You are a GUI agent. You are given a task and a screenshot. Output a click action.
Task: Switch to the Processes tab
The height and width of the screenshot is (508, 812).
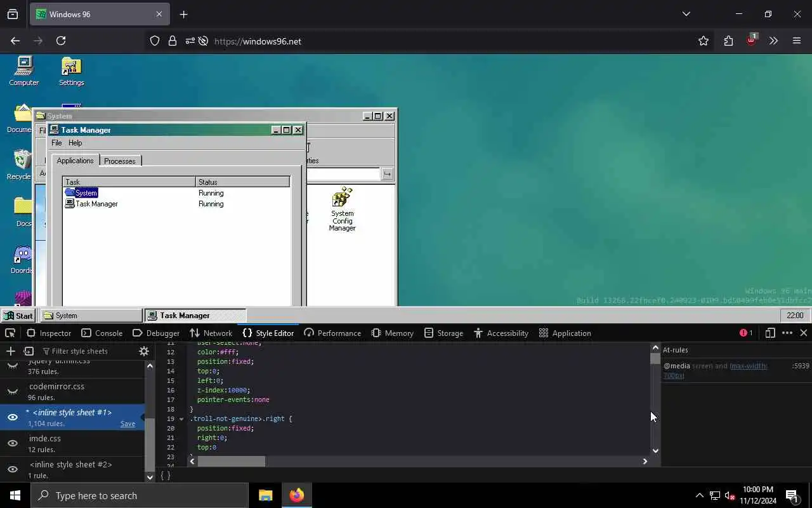pyautogui.click(x=120, y=161)
